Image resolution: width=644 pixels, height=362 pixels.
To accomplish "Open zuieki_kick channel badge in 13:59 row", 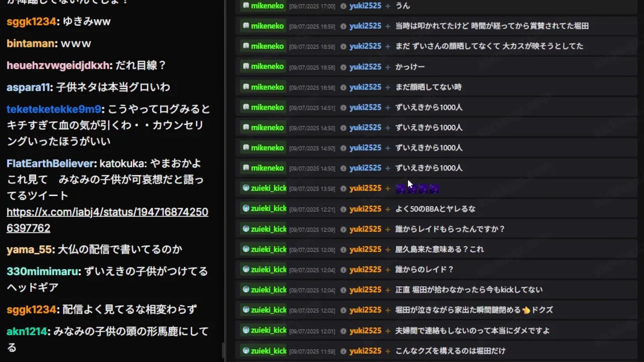I will (x=263, y=189).
